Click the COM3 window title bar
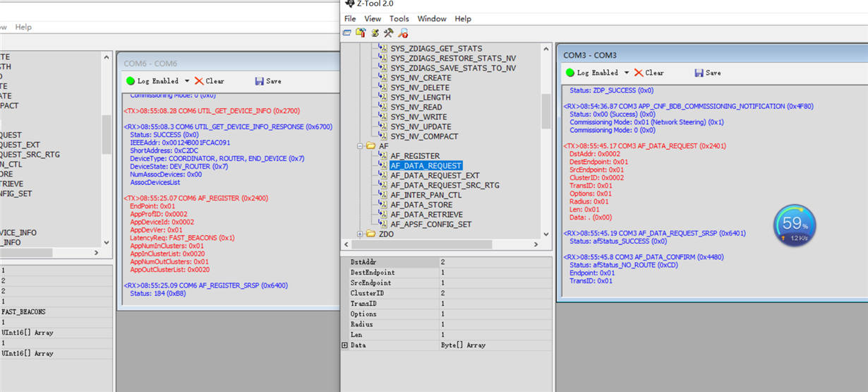Image resolution: width=868 pixels, height=392 pixels. point(712,54)
